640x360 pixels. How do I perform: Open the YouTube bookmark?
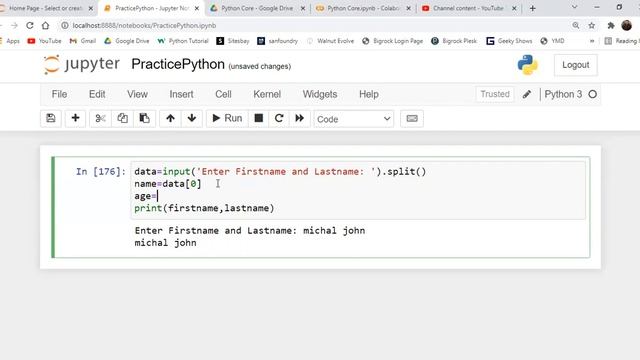click(44, 41)
